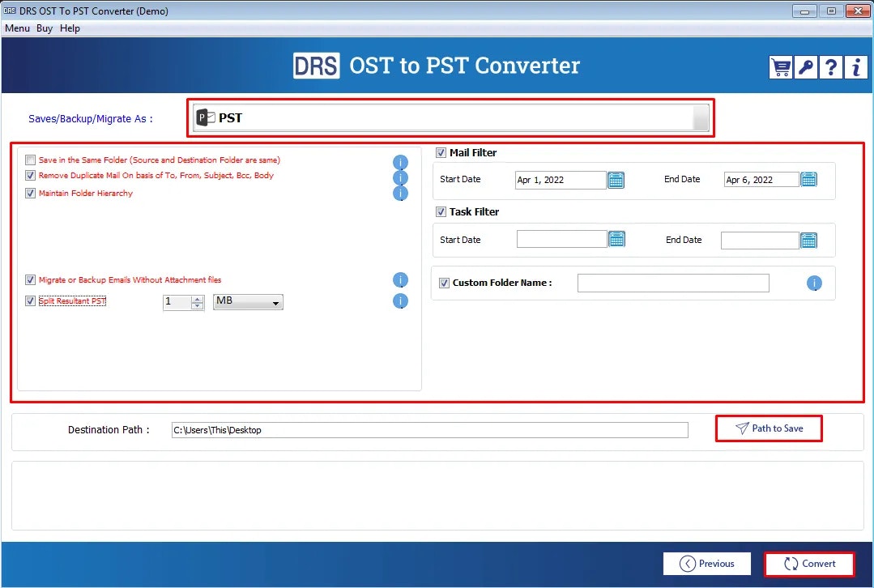
Task: Click the info icon in the top banner
Action: point(855,67)
